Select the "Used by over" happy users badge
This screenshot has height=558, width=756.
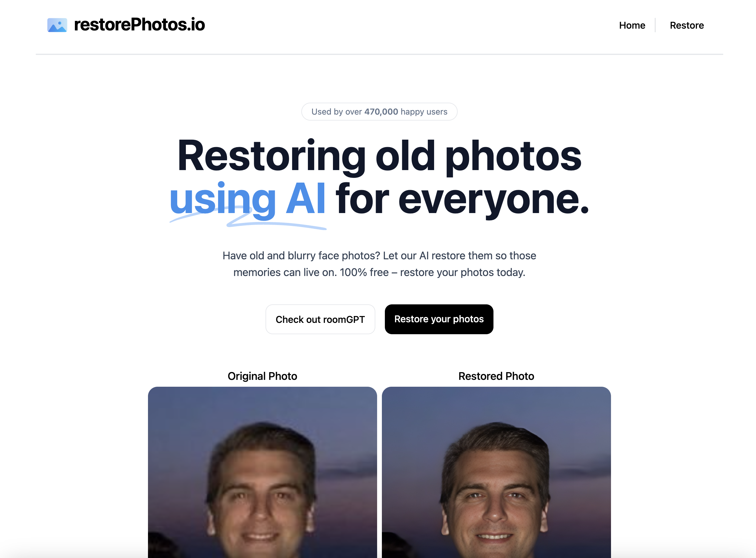pyautogui.click(x=379, y=112)
